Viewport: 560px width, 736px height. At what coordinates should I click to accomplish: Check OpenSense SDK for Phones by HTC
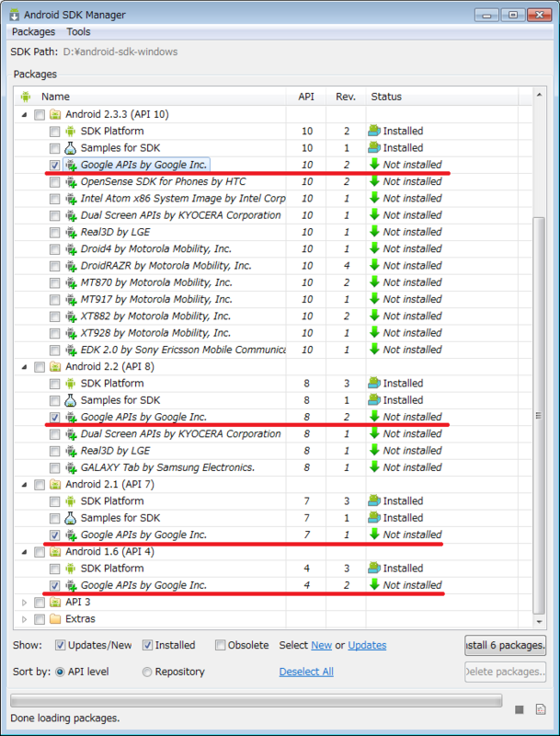[55, 182]
